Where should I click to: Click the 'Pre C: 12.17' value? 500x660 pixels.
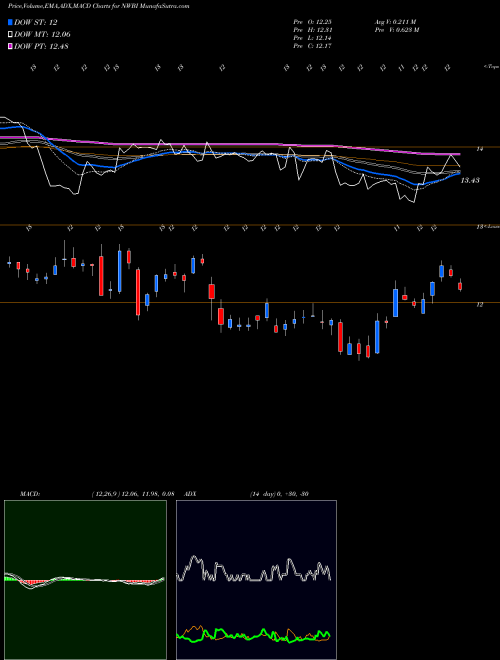[313, 46]
